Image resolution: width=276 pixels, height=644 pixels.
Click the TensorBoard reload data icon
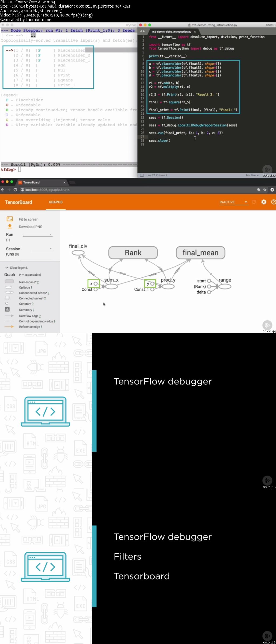254,202
